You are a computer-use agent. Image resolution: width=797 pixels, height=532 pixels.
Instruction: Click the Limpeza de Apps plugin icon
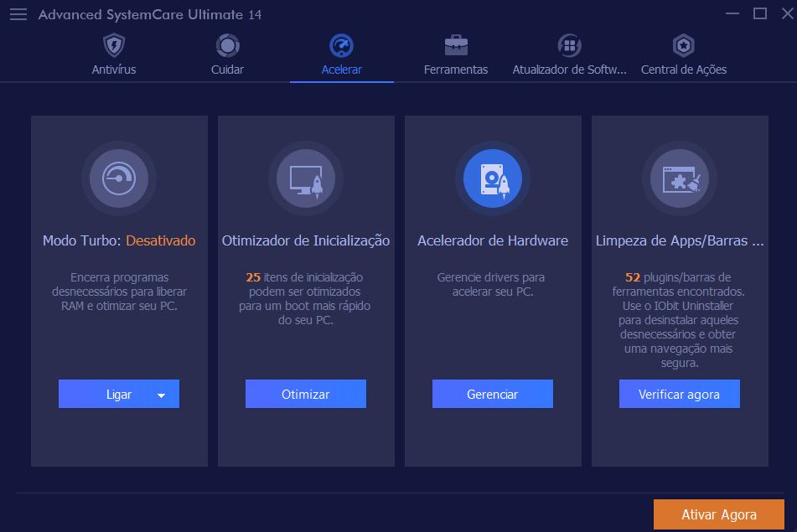point(680,178)
